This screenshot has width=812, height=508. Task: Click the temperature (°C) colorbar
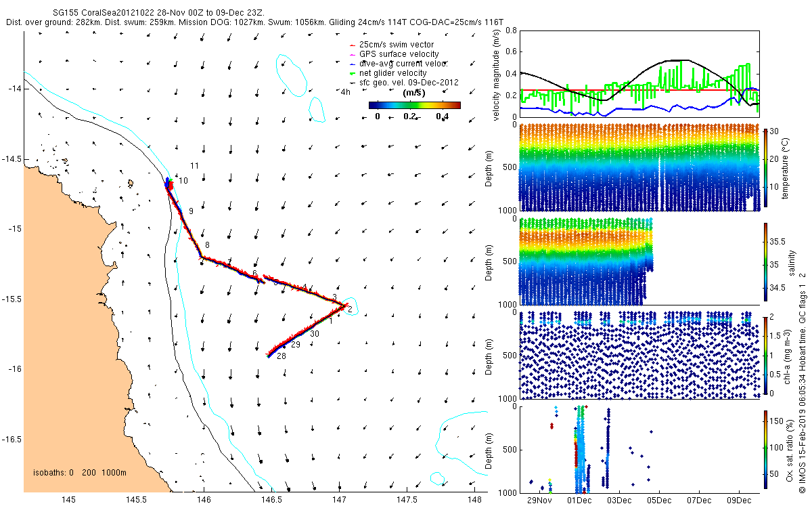[766, 168]
